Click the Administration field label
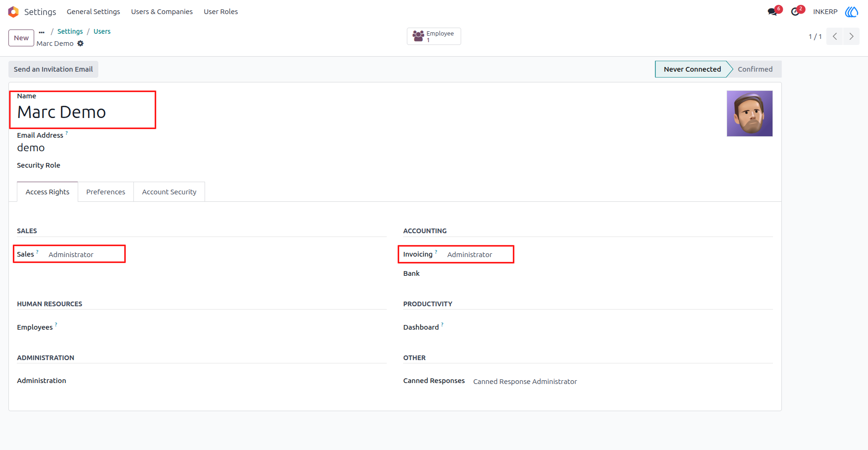The image size is (868, 450). coord(42,381)
